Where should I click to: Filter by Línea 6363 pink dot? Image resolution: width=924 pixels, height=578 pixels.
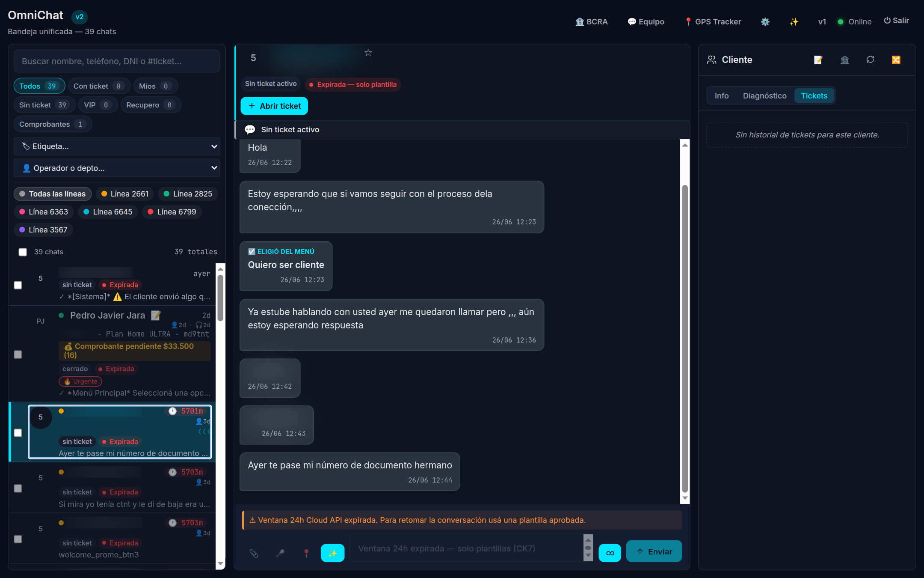point(44,212)
